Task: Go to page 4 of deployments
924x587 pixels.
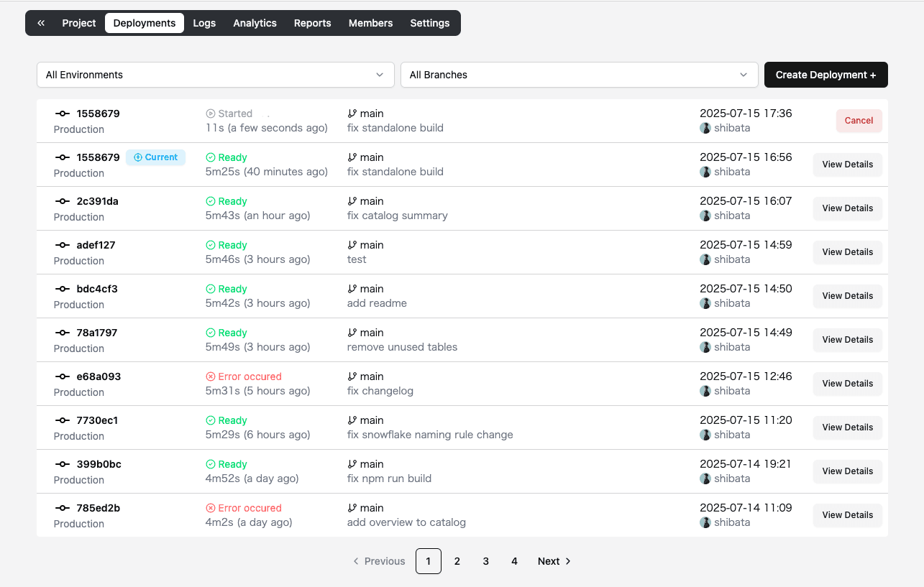Action: pos(514,561)
